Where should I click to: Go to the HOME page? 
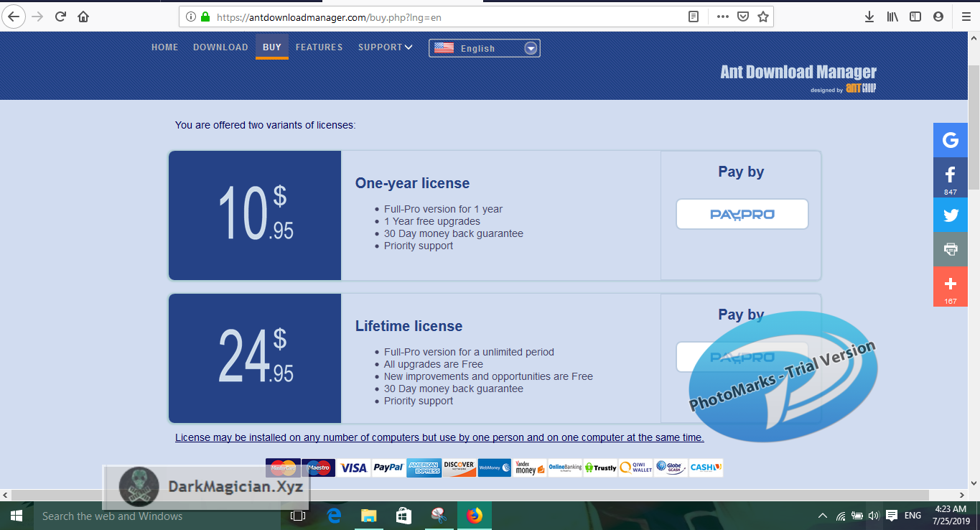point(164,47)
